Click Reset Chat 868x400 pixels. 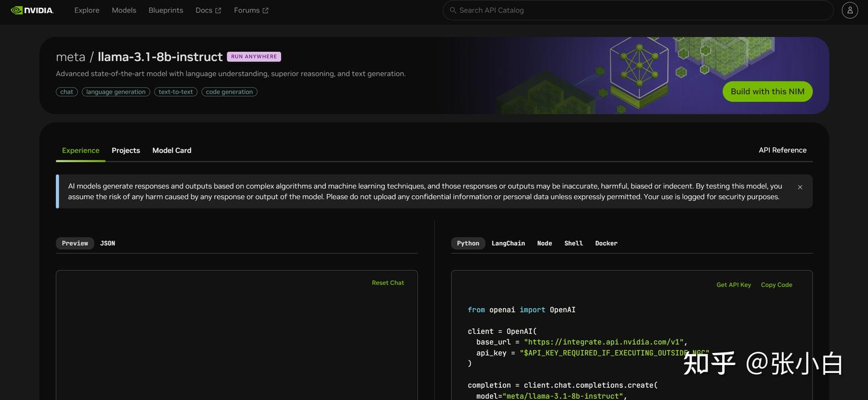(388, 283)
